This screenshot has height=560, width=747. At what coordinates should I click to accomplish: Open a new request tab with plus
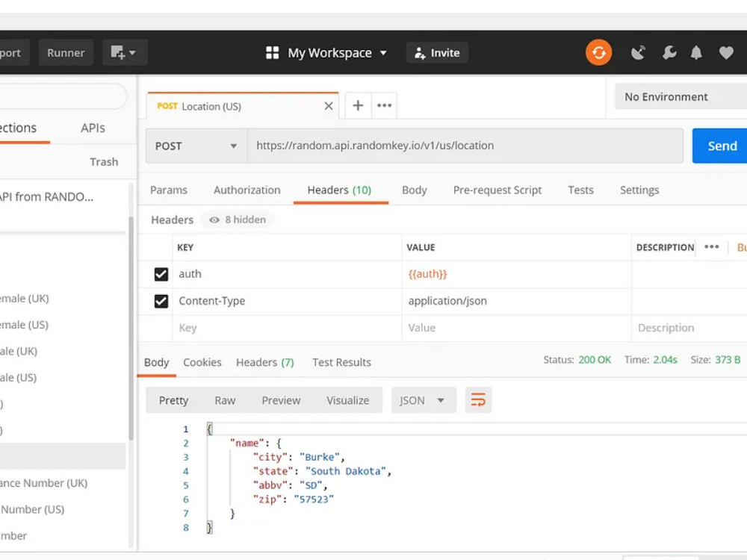[x=358, y=105]
